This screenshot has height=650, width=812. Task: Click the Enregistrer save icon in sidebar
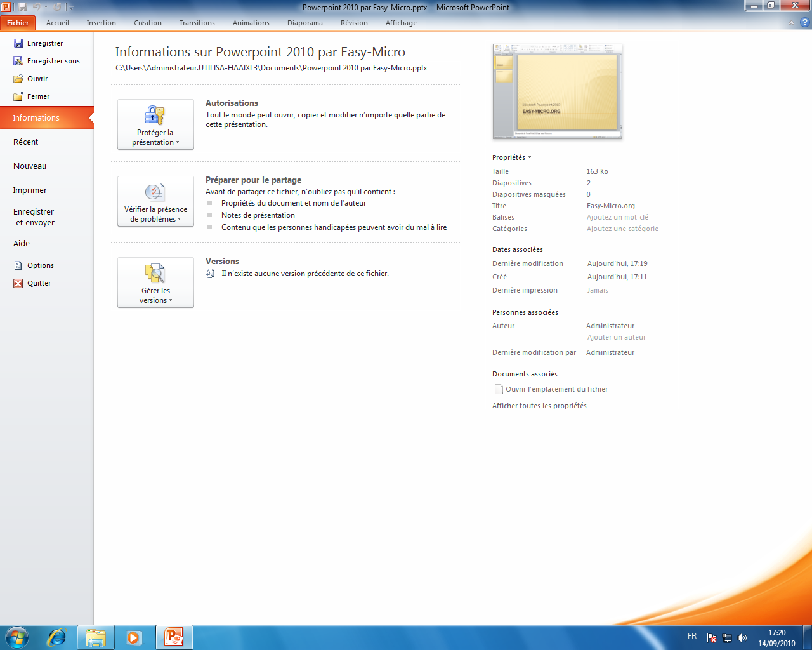pos(18,43)
